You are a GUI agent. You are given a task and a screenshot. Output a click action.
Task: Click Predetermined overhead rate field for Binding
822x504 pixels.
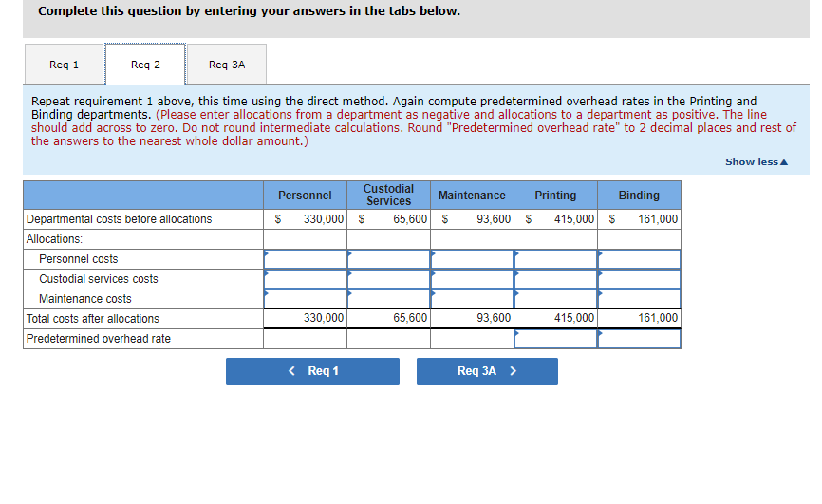pyautogui.click(x=639, y=339)
